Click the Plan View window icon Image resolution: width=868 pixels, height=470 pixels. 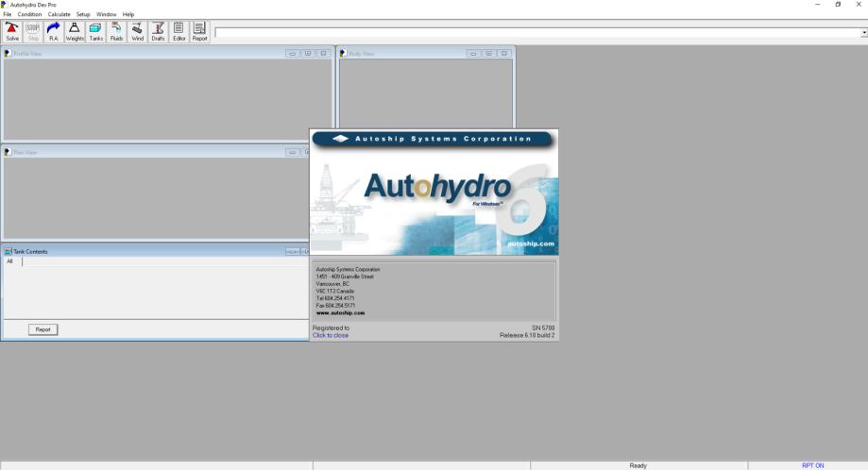[x=8, y=152]
